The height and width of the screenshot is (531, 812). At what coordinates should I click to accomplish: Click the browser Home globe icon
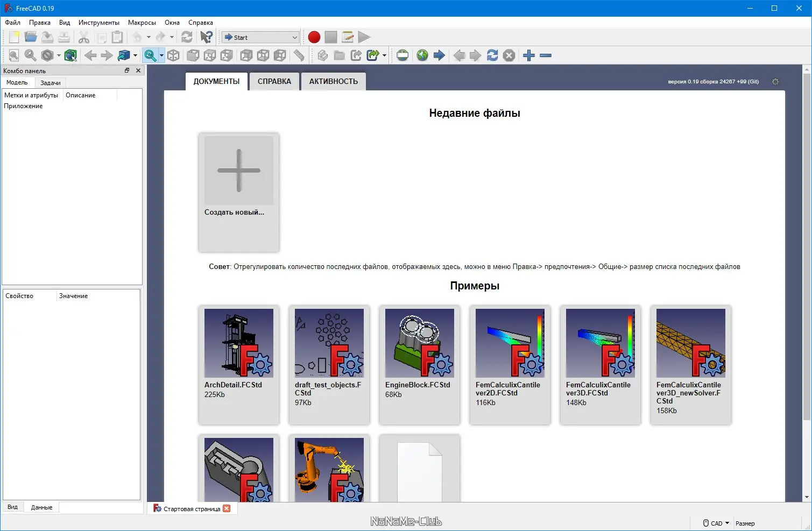pyautogui.click(x=422, y=55)
